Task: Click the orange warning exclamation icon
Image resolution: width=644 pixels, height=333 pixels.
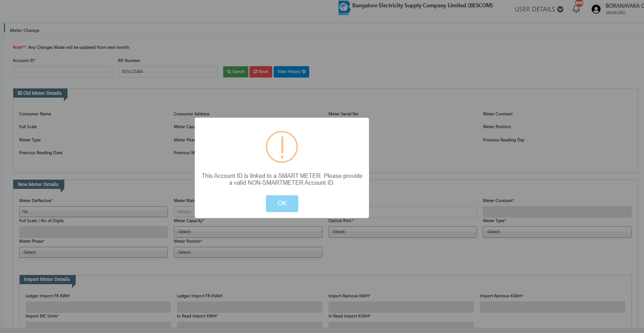Action: [282, 147]
